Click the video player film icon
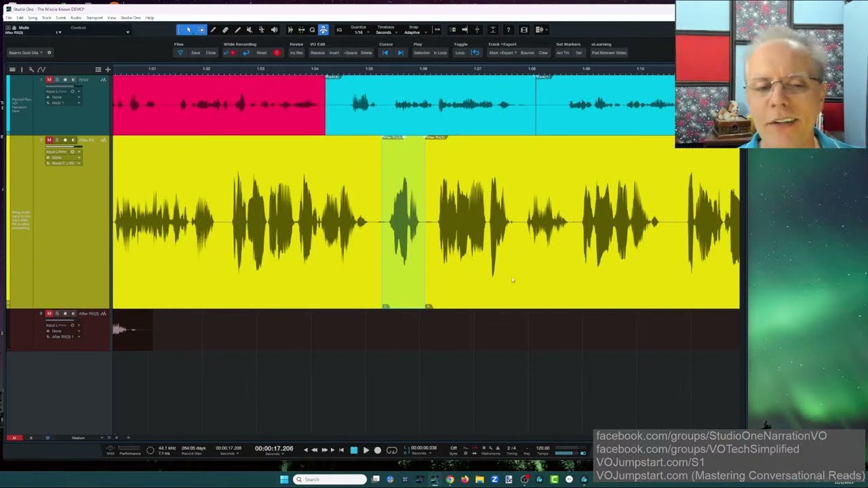The height and width of the screenshot is (488, 868). click(524, 30)
